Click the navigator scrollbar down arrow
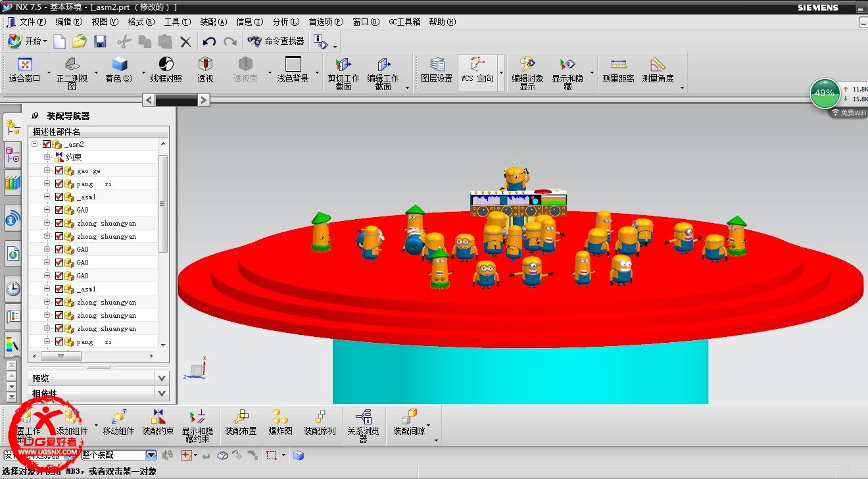Image resolution: width=868 pixels, height=479 pixels. pos(163,344)
